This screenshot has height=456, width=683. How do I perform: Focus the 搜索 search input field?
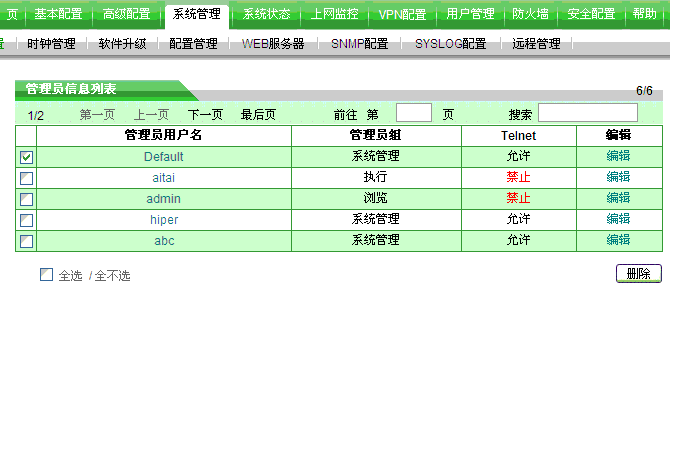(587, 113)
